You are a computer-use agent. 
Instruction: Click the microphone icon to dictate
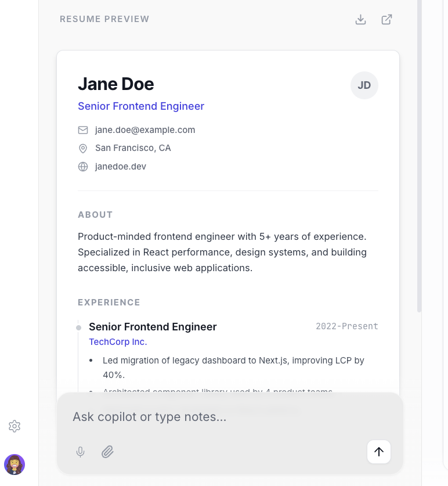point(80,452)
